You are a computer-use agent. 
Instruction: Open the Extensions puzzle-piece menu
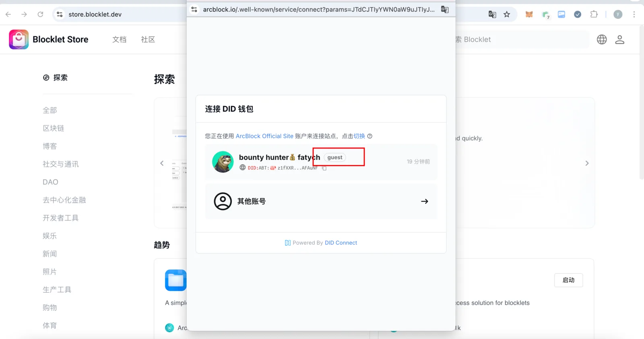coord(594,14)
